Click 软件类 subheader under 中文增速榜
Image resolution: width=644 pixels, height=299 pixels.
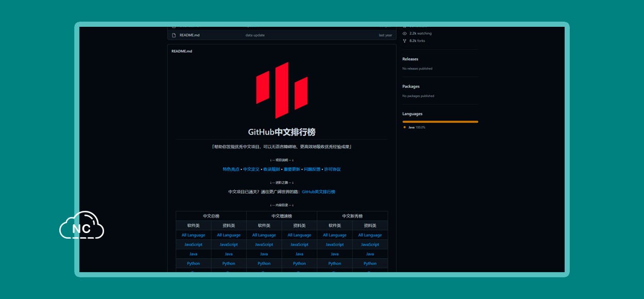[x=264, y=225]
